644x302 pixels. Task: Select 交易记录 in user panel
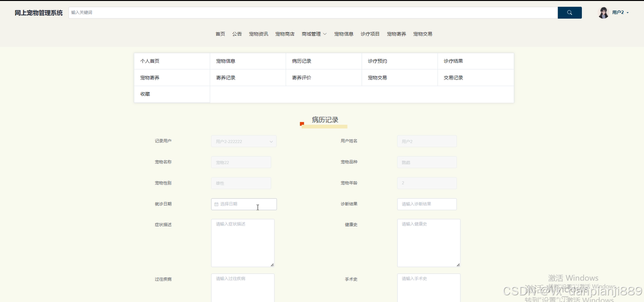click(476, 78)
